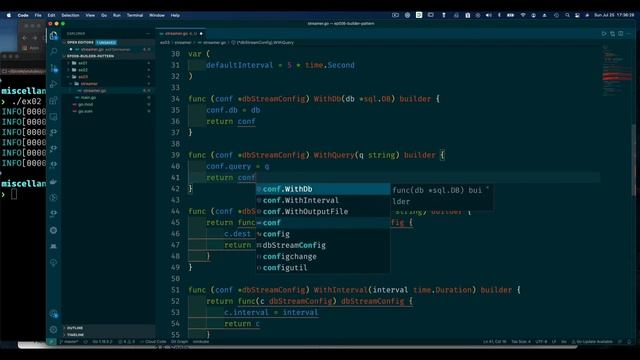Open the Window menu

click(x=157, y=15)
